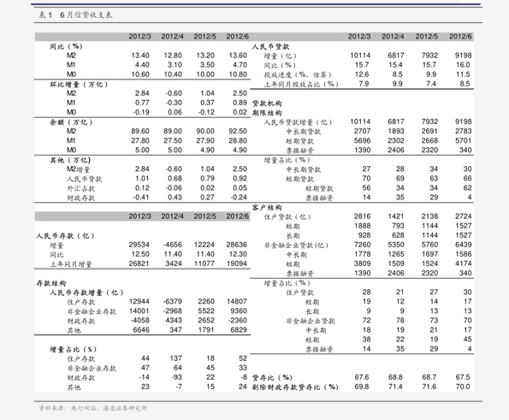Viewport: 509px width, 420px height.
Task: Select the 贷款机构 label
Action: click(x=267, y=104)
